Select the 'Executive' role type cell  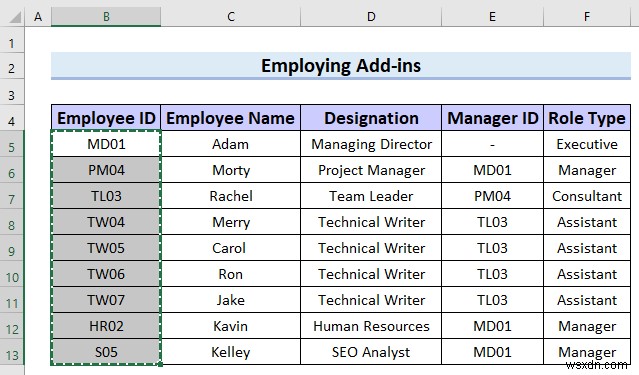click(587, 144)
